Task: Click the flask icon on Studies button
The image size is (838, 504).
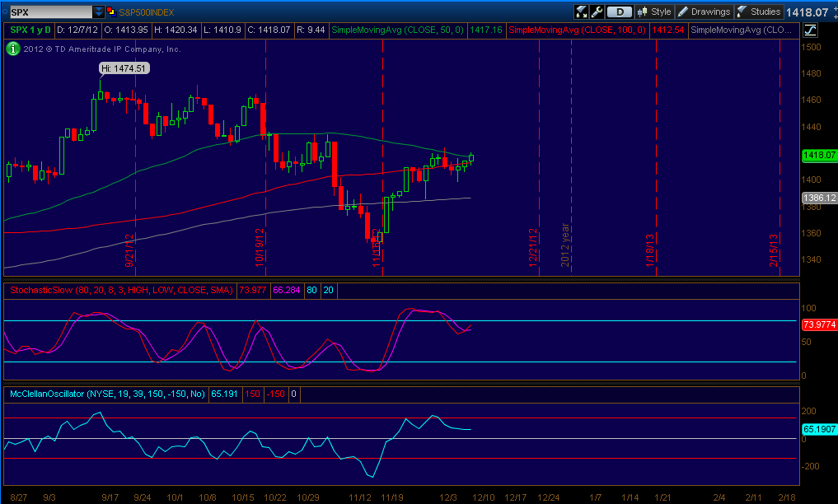Action: (742, 12)
